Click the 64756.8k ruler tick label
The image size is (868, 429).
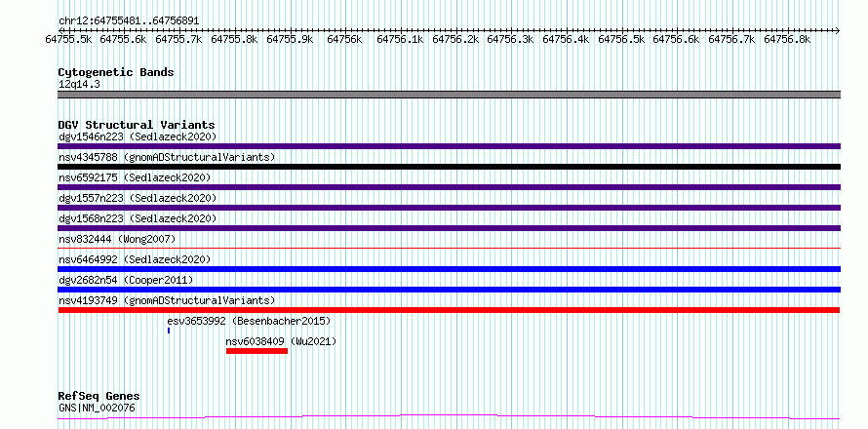[x=787, y=39]
